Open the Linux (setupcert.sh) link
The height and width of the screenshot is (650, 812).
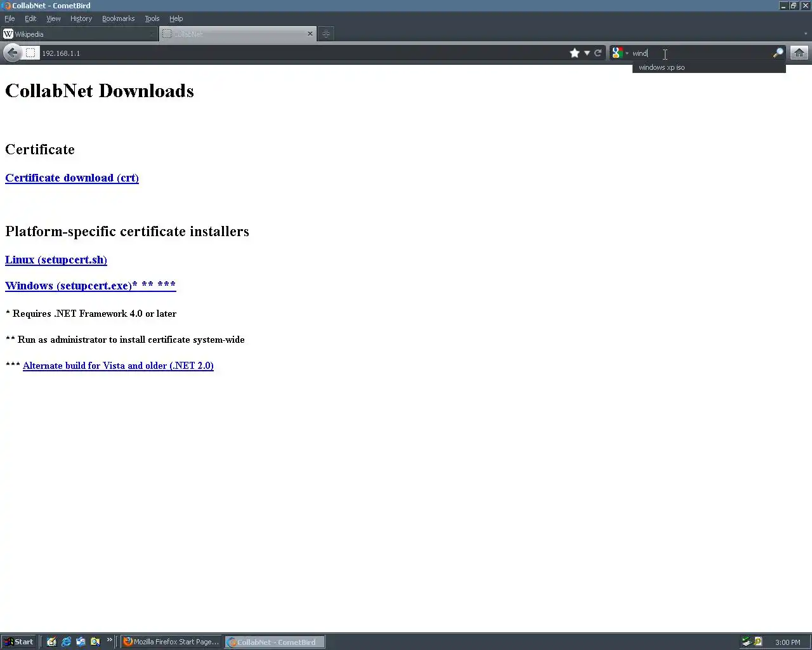(x=56, y=260)
